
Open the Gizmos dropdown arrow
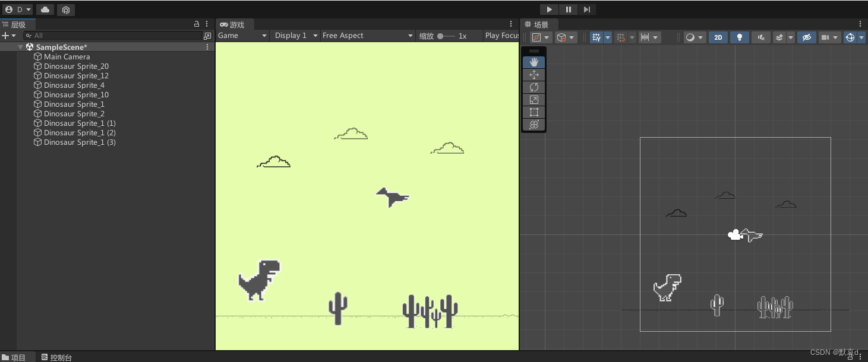pyautogui.click(x=861, y=37)
